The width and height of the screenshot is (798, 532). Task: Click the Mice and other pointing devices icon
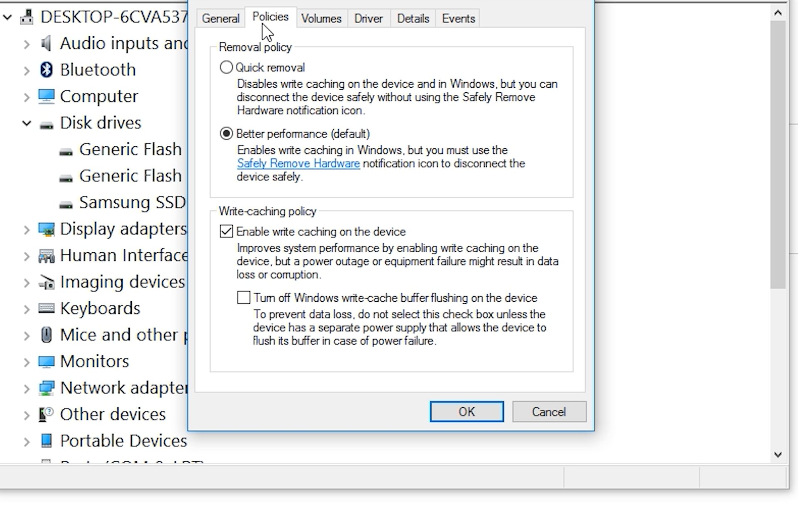(46, 335)
